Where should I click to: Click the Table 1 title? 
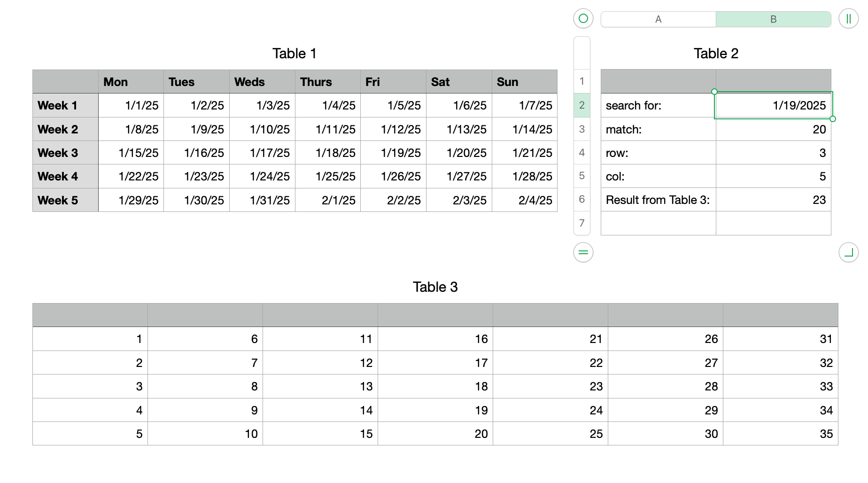point(294,54)
